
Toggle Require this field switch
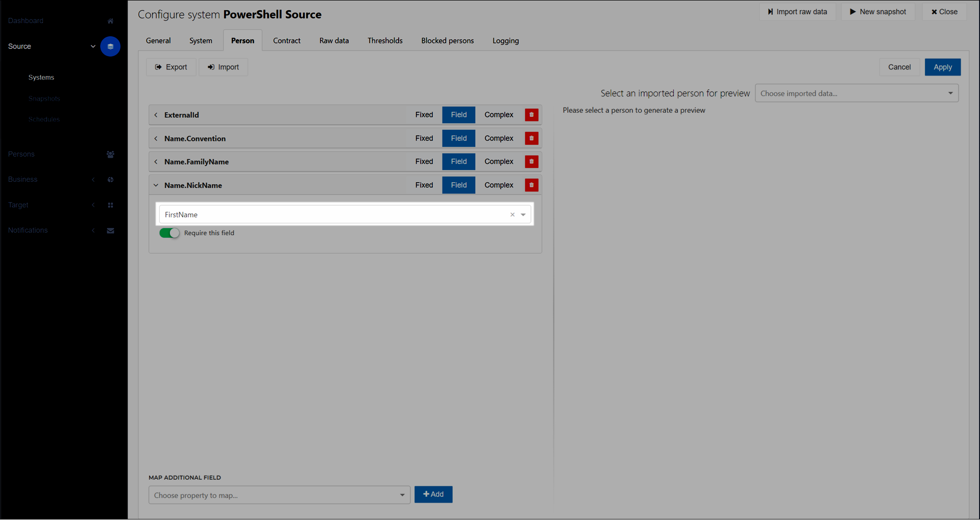point(169,233)
